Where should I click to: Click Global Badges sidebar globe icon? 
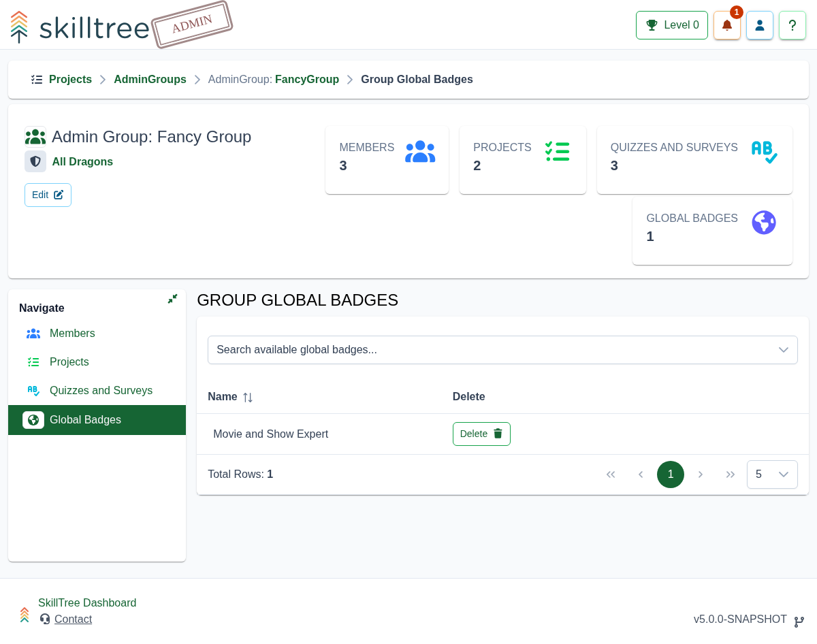(x=33, y=420)
